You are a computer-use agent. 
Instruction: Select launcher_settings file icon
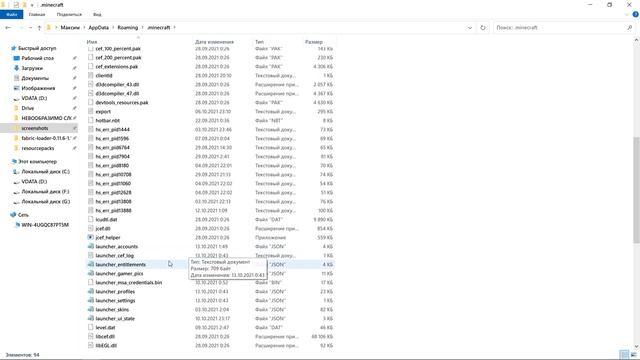pyautogui.click(x=91, y=300)
